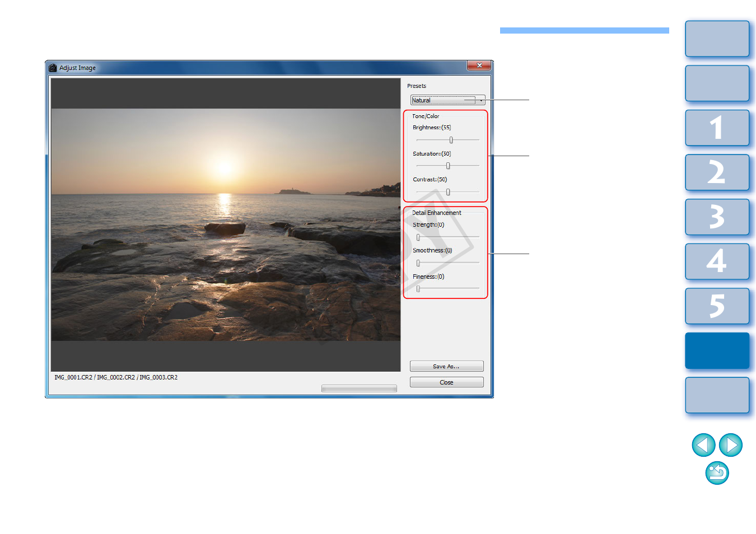This screenshot has width=756, height=534.
Task: Click the sunset preview image
Action: (226, 224)
